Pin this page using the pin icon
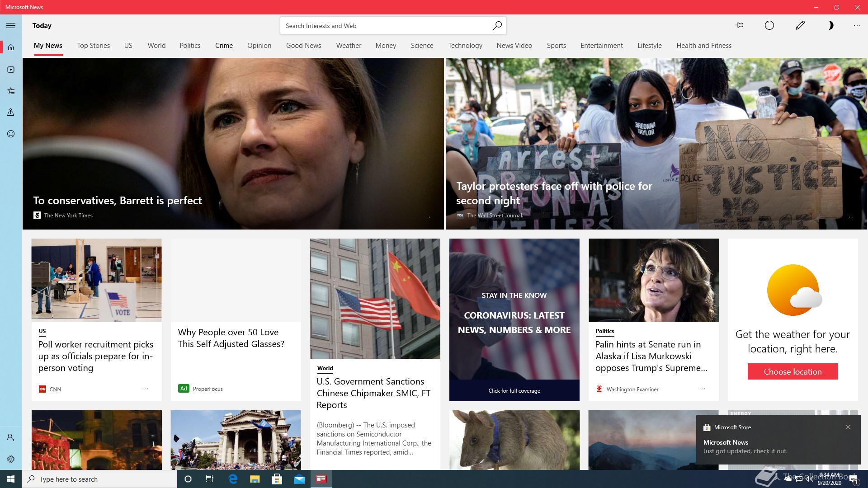 click(739, 25)
